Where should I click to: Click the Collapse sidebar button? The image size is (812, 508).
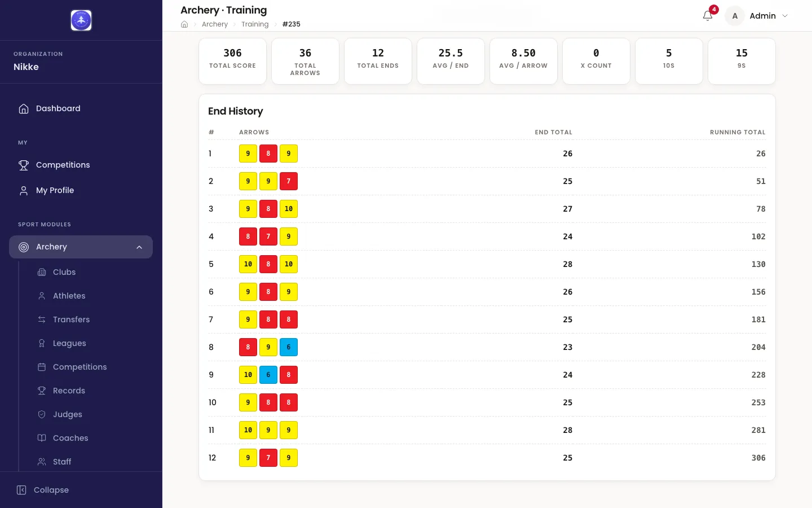tap(81, 490)
